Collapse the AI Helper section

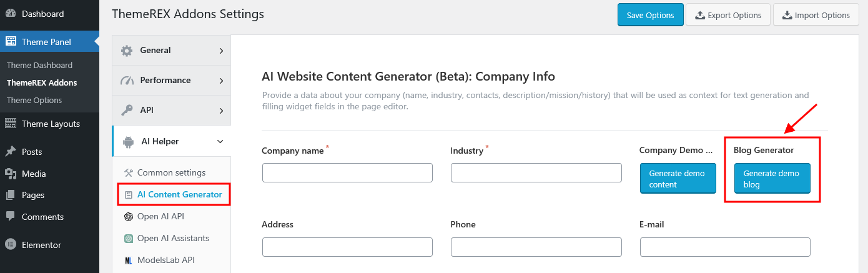pos(220,142)
